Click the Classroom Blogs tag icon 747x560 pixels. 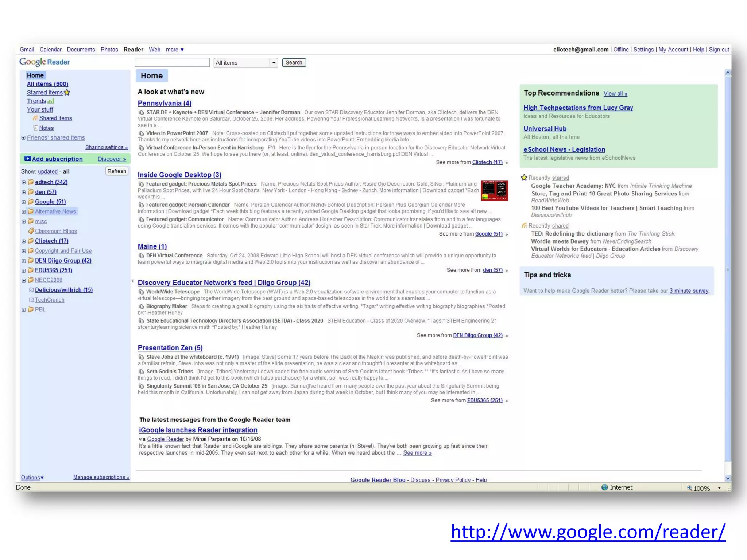pyautogui.click(x=31, y=231)
